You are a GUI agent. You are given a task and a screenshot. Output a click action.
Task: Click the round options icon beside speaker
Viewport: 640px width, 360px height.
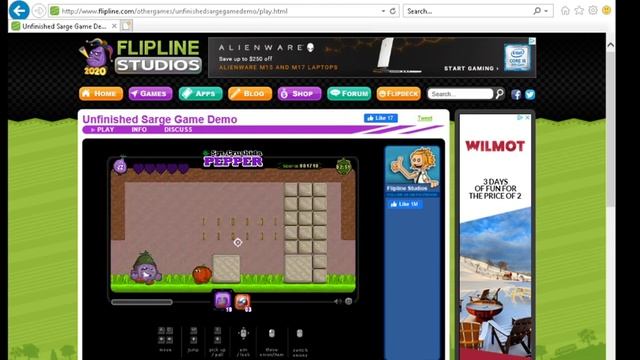[349, 301]
